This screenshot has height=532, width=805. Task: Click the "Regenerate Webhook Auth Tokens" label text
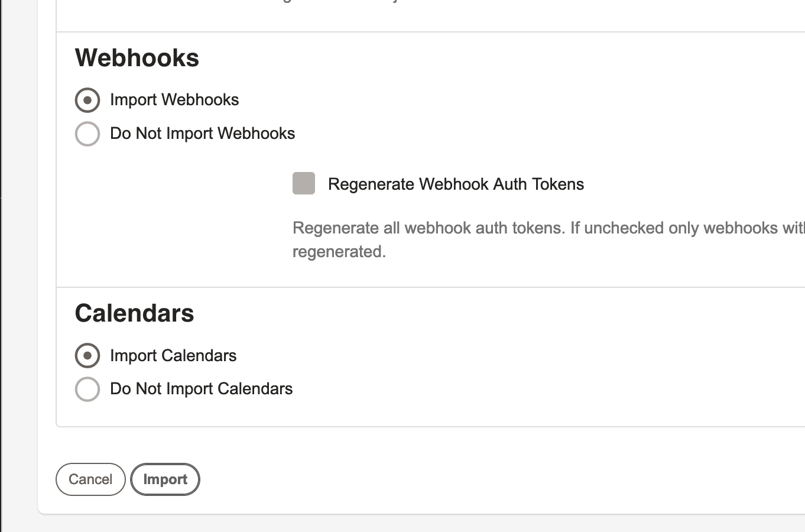click(x=456, y=184)
